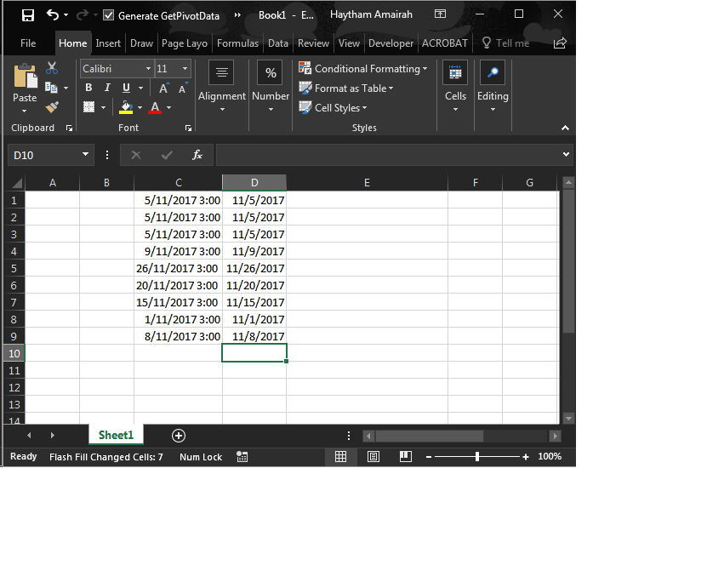Click cell containing 26/11/2017 3:00

pos(178,268)
